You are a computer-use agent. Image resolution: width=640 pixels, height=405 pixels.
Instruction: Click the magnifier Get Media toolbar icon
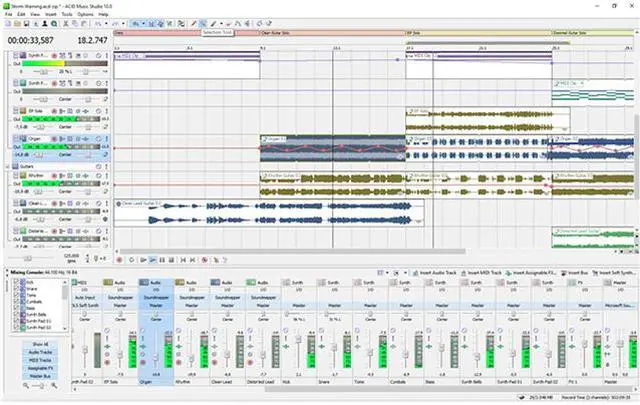54,24
